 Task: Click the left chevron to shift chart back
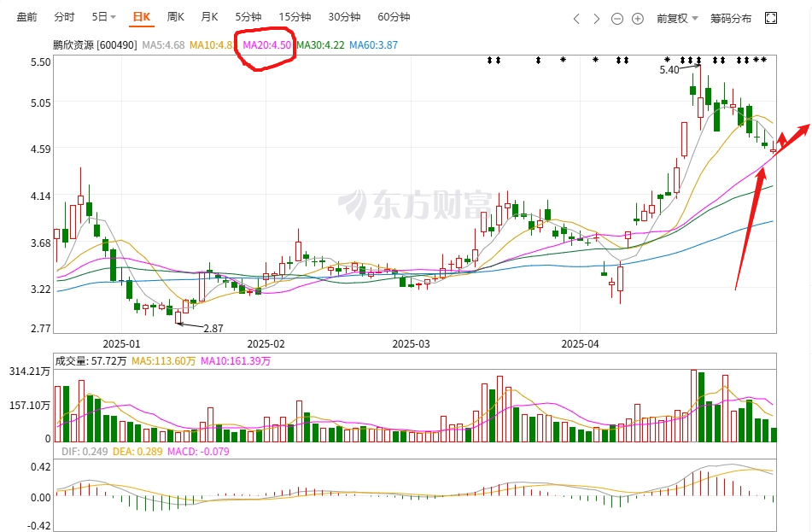tap(576, 19)
